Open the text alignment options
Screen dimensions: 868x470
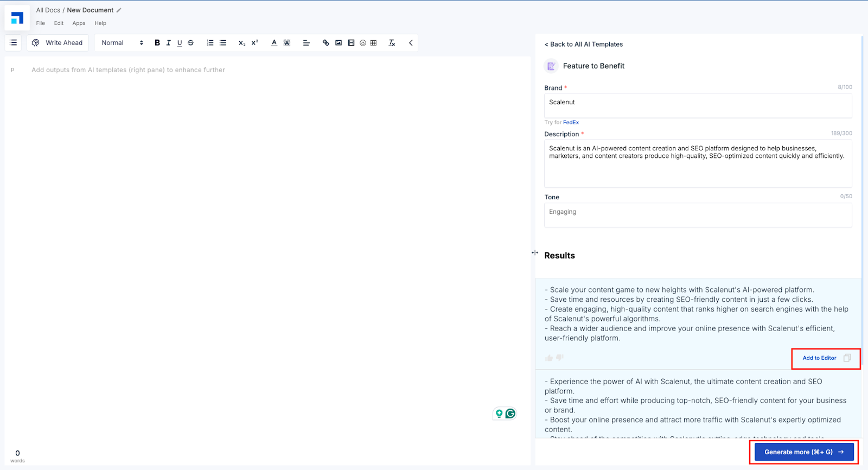coord(306,43)
